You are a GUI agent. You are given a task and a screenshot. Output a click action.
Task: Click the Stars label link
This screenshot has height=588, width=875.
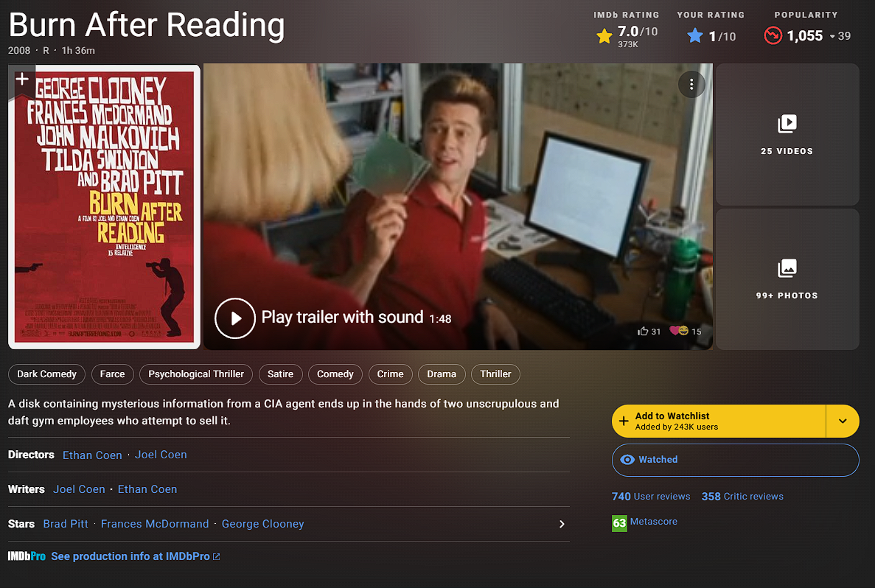click(21, 524)
